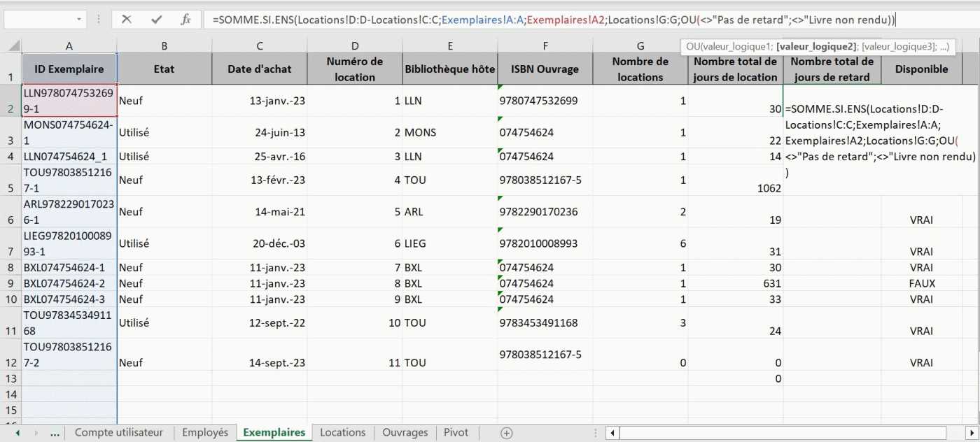Viewport: 980px width, 442px height.
Task: Open the Ouvrages sheet tab
Action: pyautogui.click(x=405, y=433)
